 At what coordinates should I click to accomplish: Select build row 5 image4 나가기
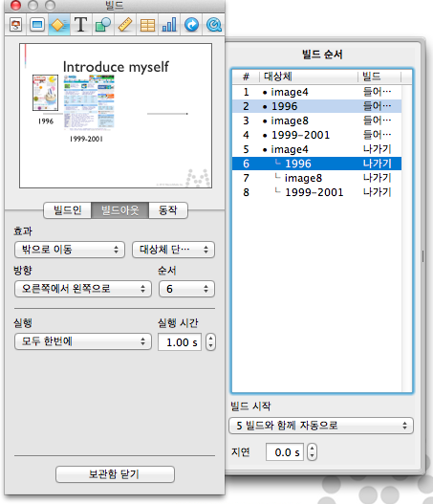click(x=316, y=149)
